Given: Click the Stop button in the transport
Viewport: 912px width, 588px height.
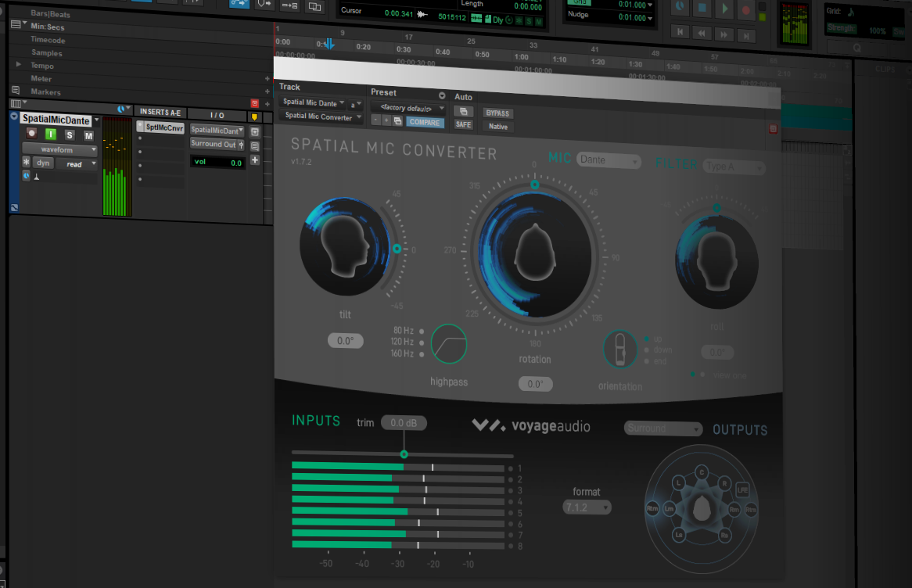Looking at the screenshot, I should click(702, 8).
